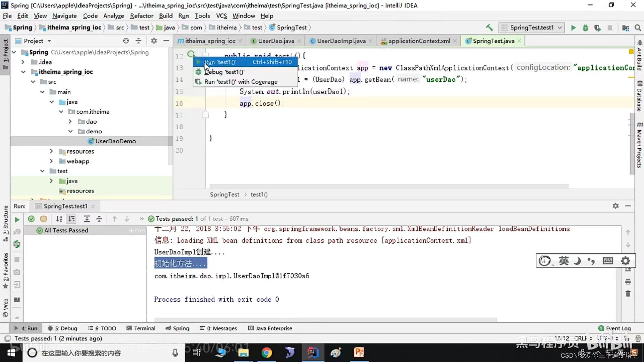Rerun tests in the Run panel

(17, 220)
